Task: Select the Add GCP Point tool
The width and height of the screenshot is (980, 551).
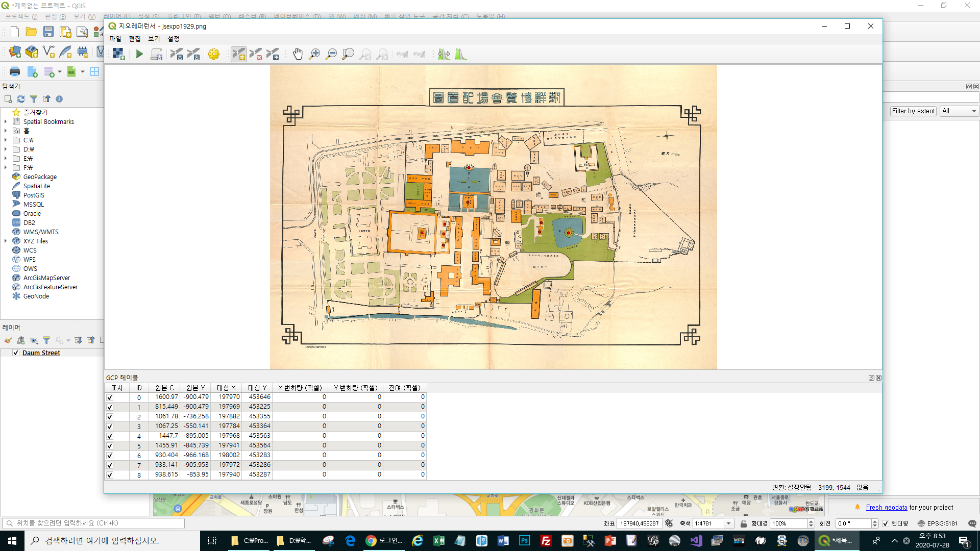Action: pos(238,54)
